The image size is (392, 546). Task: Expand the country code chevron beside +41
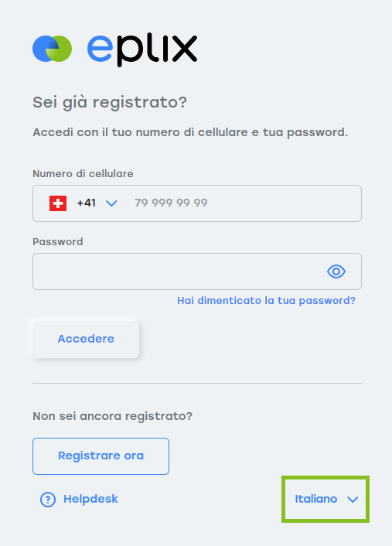[111, 203]
